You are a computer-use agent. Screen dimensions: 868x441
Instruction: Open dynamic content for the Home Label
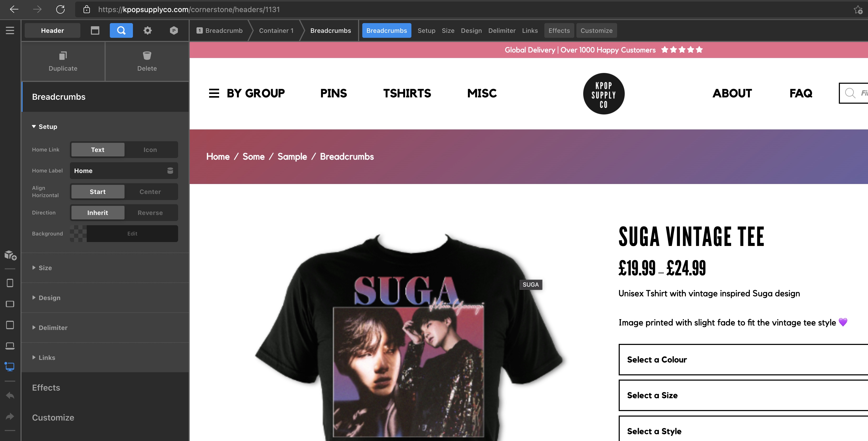pyautogui.click(x=170, y=171)
